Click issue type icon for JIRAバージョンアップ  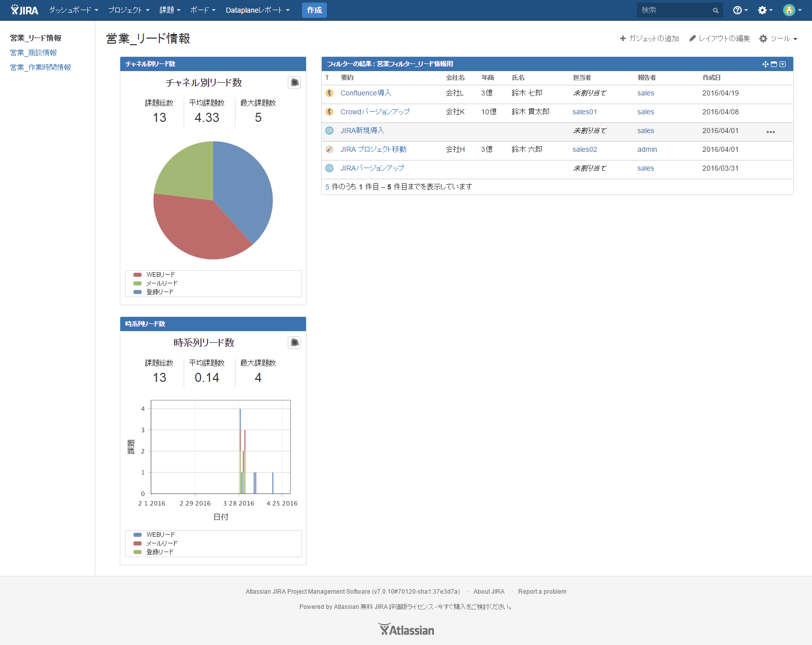tap(329, 168)
